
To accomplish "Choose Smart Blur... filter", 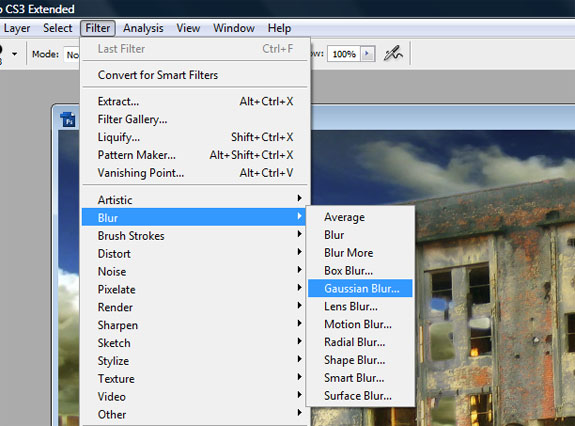I will (x=360, y=378).
